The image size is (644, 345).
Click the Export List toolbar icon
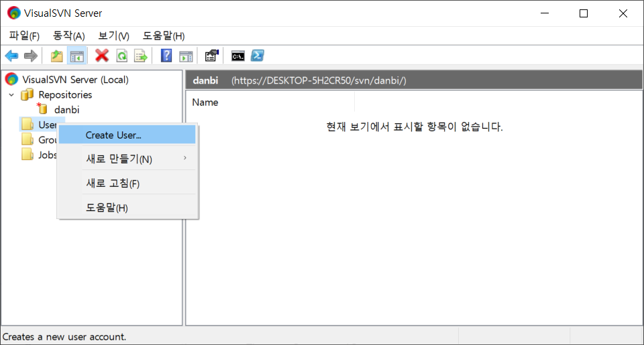tap(140, 56)
